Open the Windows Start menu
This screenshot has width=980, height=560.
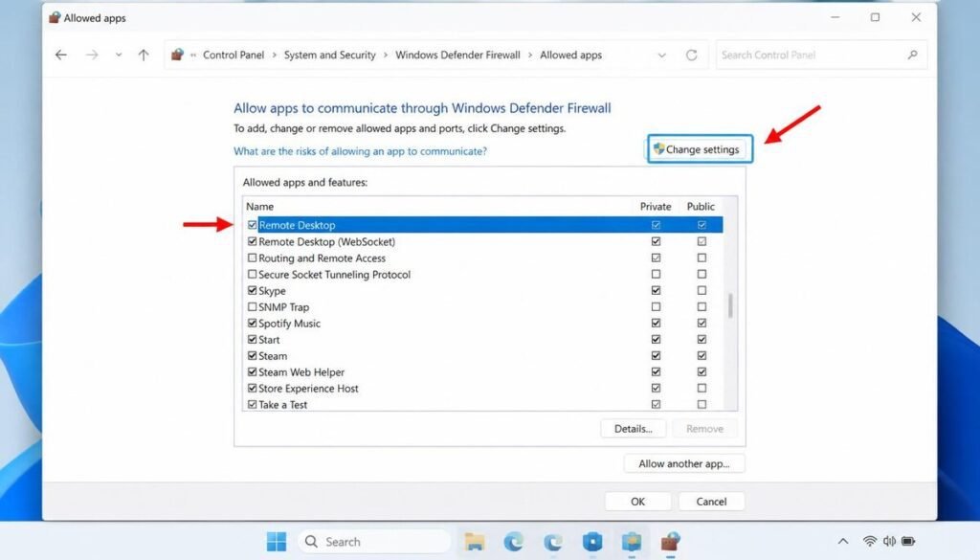click(x=277, y=541)
